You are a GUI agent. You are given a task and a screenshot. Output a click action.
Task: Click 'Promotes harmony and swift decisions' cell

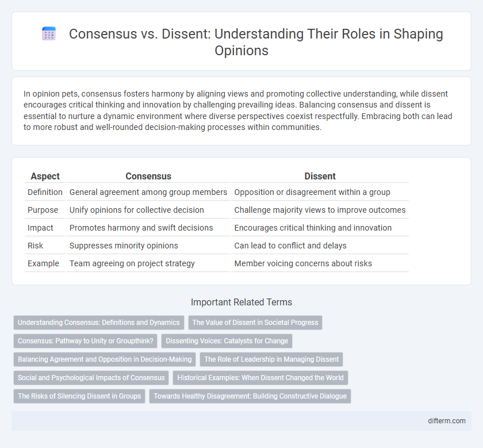tap(148, 228)
